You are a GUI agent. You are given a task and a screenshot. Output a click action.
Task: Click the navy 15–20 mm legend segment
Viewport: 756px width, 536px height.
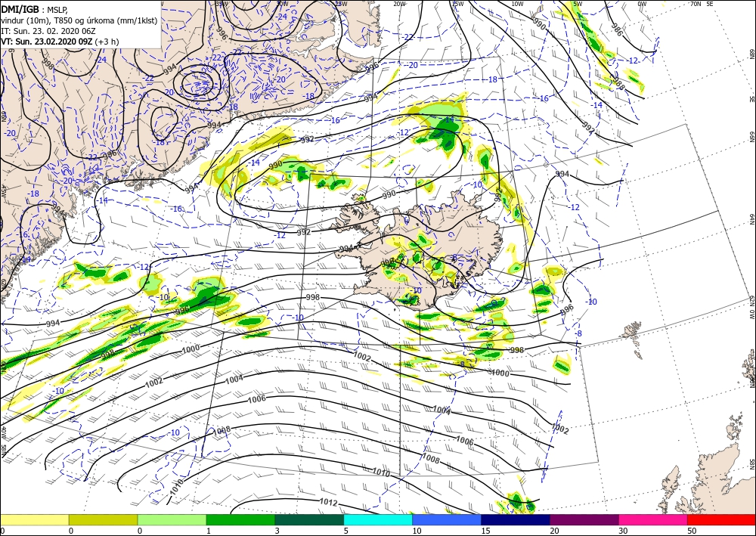click(516, 519)
